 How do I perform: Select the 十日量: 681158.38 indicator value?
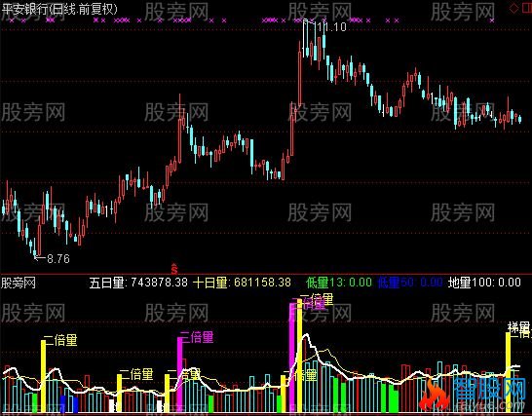[x=242, y=283]
